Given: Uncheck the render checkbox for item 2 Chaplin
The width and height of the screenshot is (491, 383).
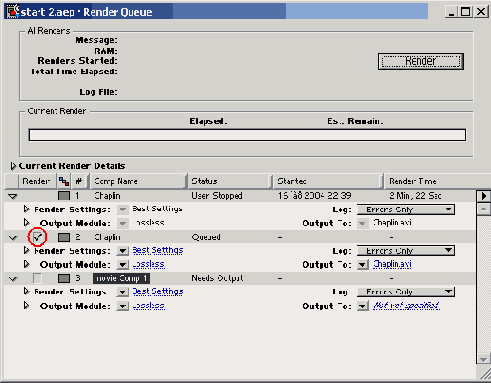Looking at the screenshot, I should point(37,237).
